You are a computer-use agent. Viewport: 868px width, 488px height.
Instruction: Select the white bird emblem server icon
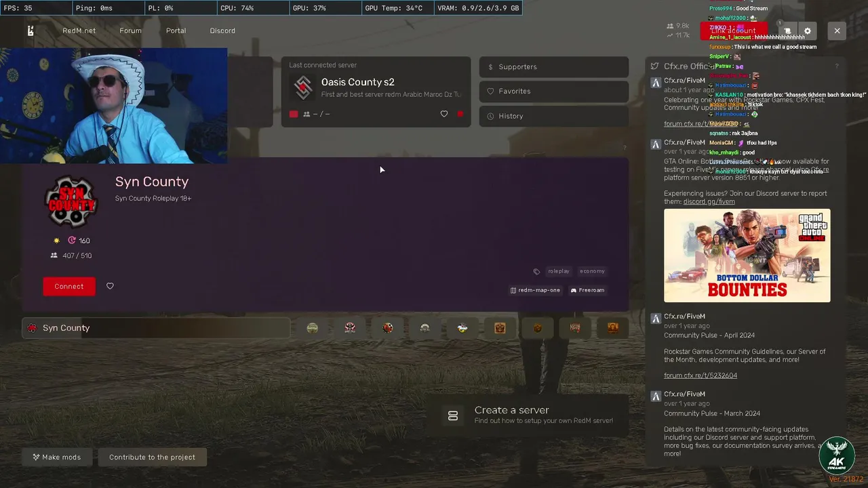(462, 328)
